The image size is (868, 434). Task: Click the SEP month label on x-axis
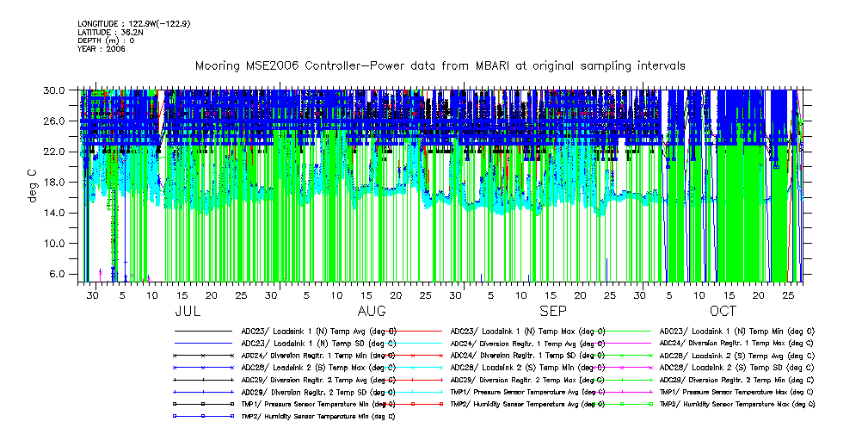click(x=552, y=311)
